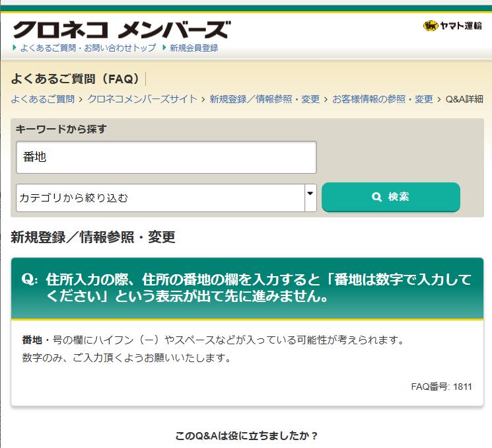Click the green 検索 button
Image resolution: width=492 pixels, height=448 pixels.
pos(391,197)
